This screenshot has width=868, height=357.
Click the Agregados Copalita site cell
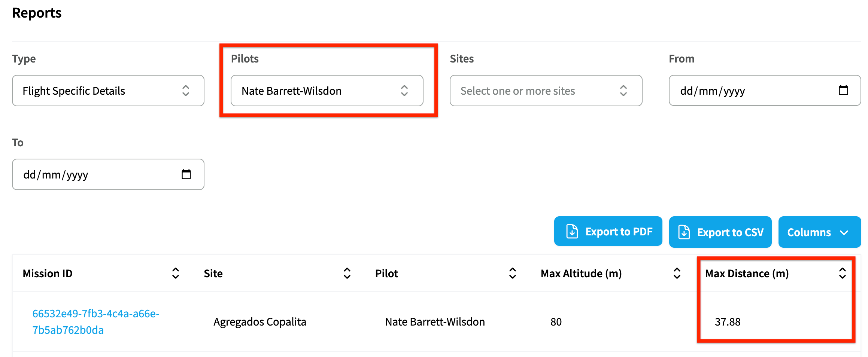click(260, 322)
